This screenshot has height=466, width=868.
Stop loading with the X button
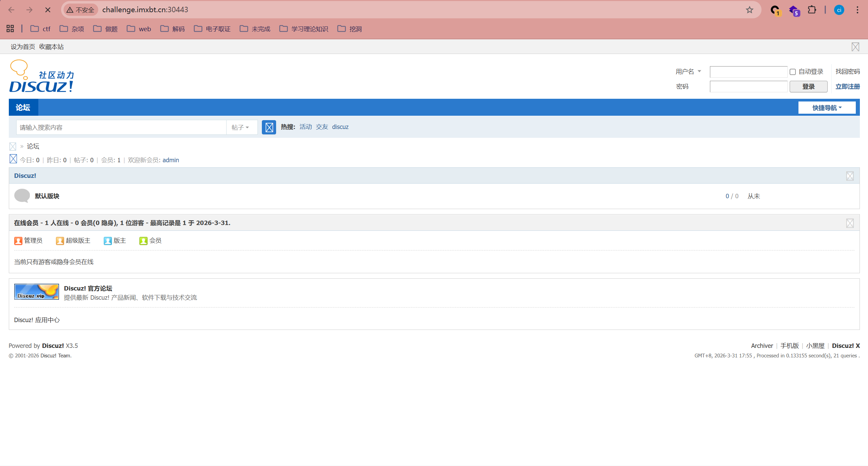click(48, 10)
